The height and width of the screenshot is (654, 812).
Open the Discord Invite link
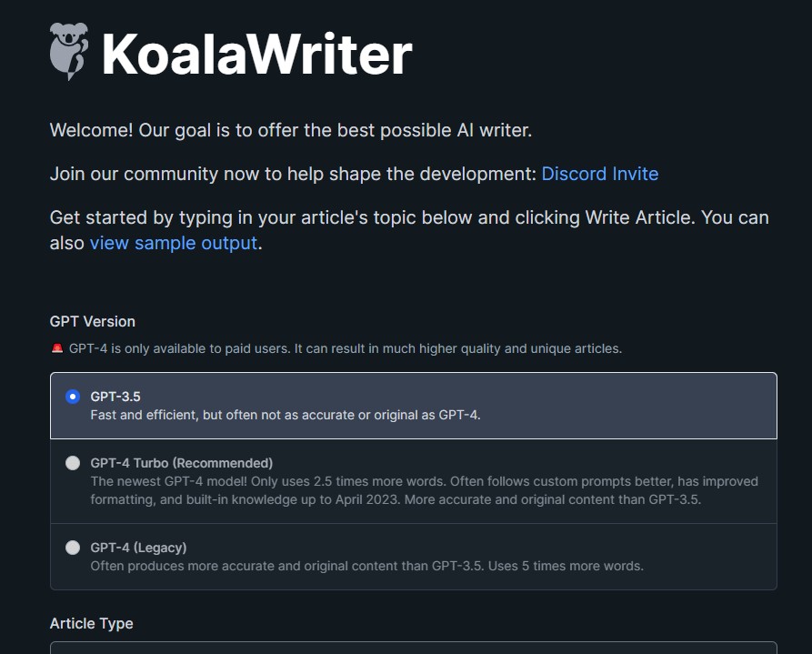599,174
